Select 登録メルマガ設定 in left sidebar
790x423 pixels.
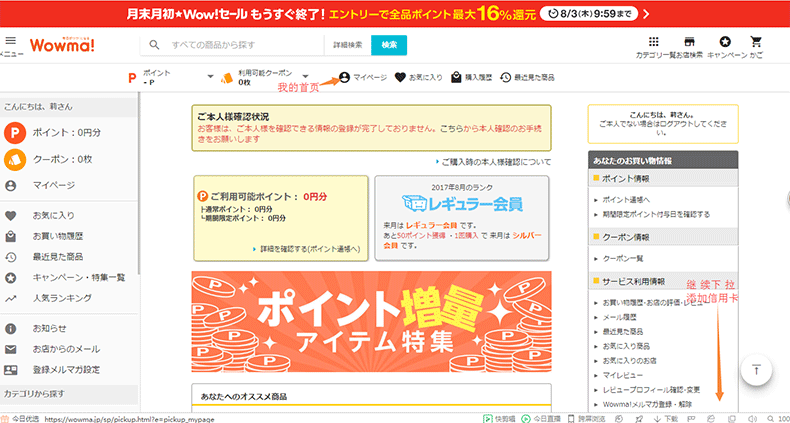(x=66, y=369)
